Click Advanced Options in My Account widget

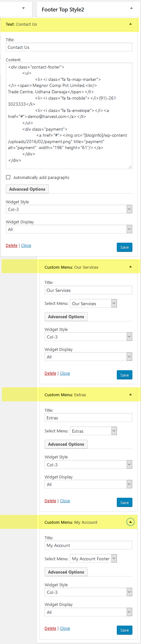coord(66,572)
